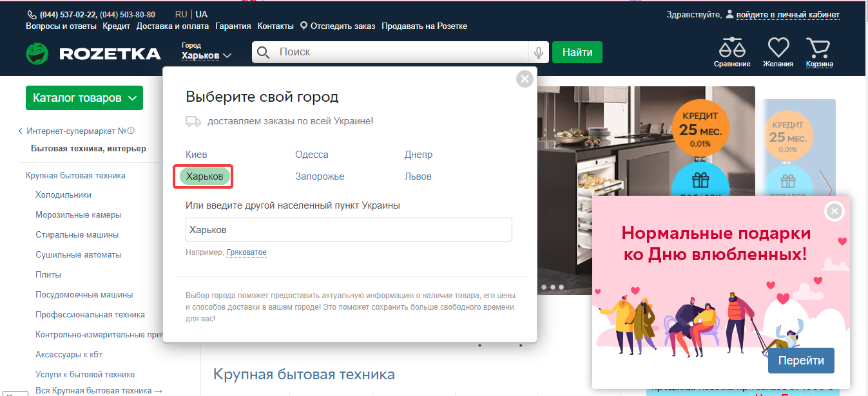Image resolution: width=868 pixels, height=396 pixels.
Task: Click the city name input field
Action: tap(349, 229)
